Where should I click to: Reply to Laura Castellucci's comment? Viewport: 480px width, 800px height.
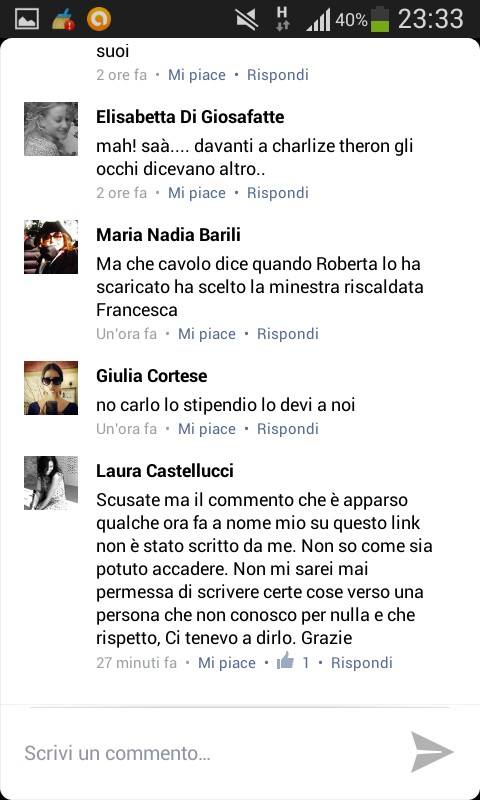click(x=362, y=662)
